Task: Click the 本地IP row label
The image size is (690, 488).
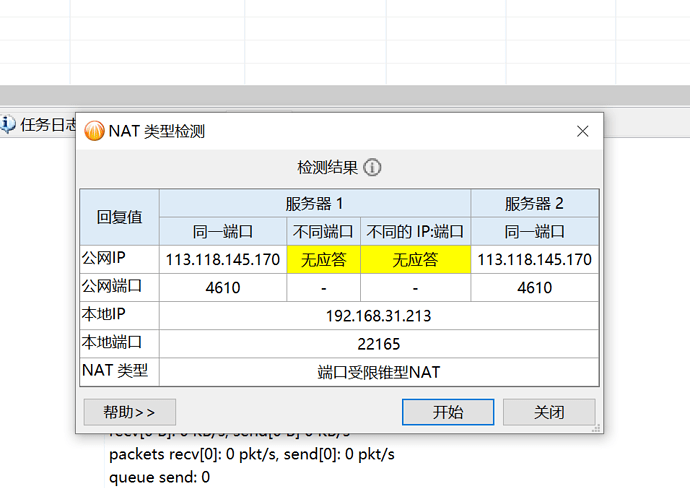Action: (x=104, y=314)
